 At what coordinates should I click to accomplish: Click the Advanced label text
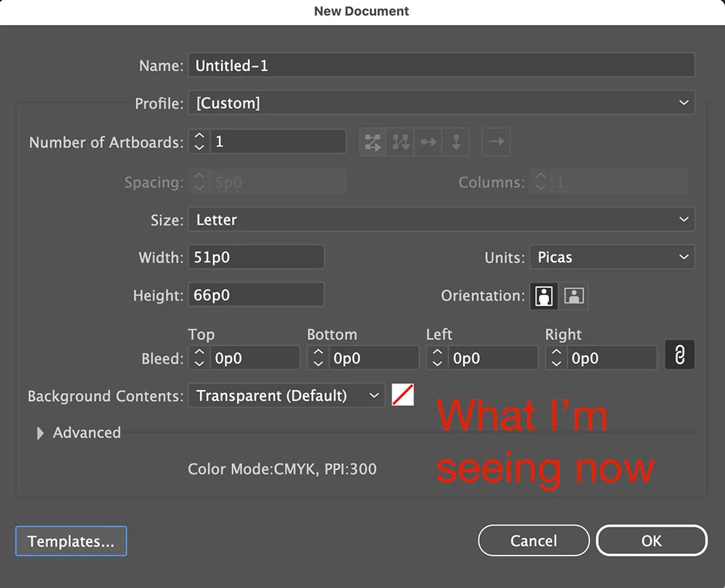(87, 433)
